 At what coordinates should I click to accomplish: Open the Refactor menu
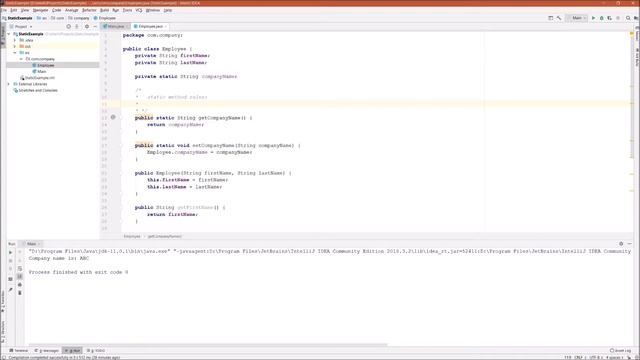pos(89,10)
